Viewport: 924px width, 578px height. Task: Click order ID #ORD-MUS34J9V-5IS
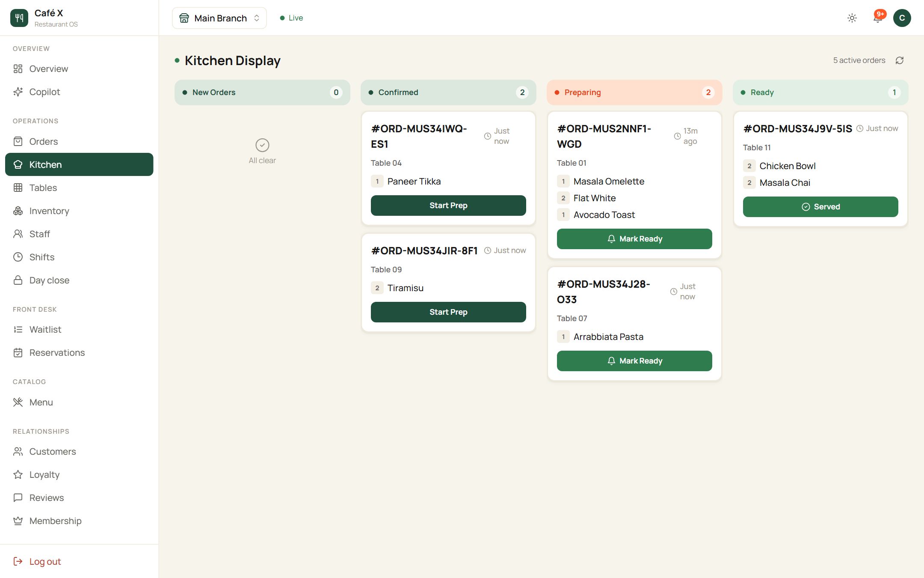point(798,128)
